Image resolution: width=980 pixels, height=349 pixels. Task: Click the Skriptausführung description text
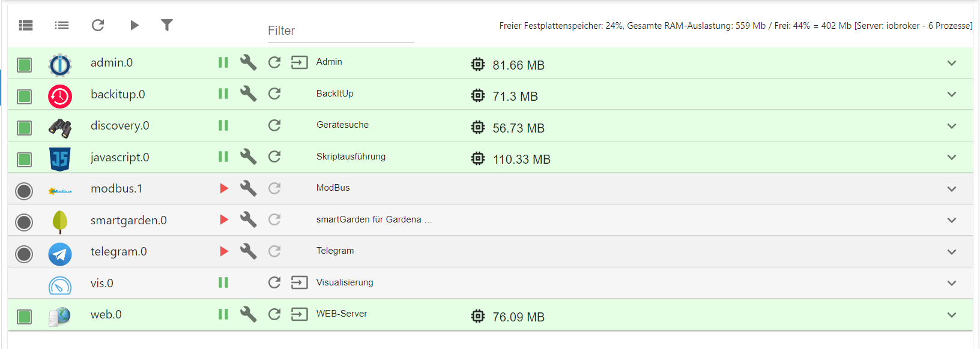[351, 157]
